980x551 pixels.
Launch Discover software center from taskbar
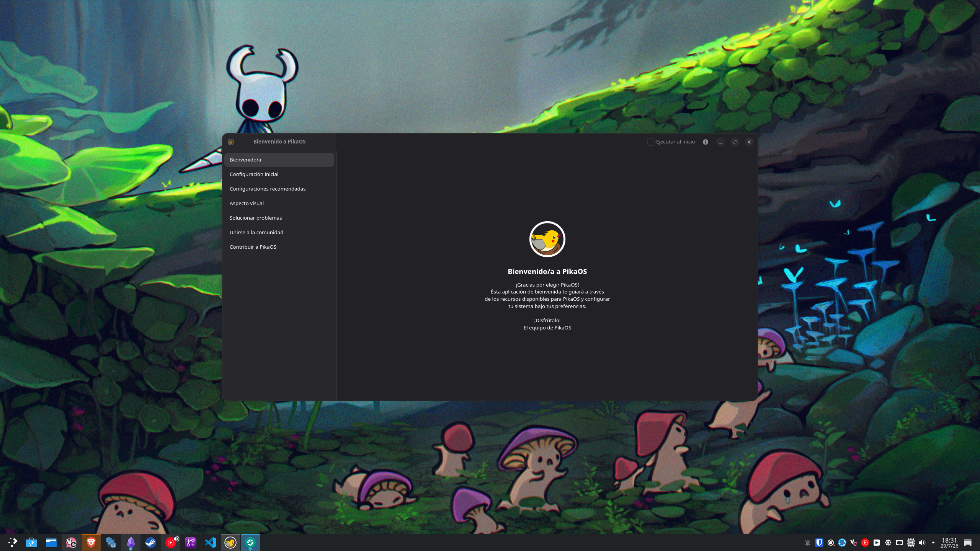point(31,543)
